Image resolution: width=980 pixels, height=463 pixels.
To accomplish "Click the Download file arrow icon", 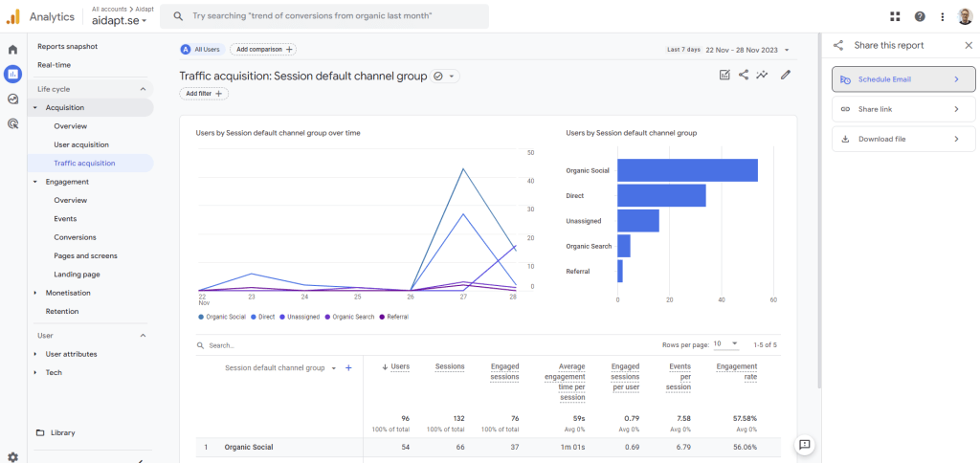I will tap(845, 140).
